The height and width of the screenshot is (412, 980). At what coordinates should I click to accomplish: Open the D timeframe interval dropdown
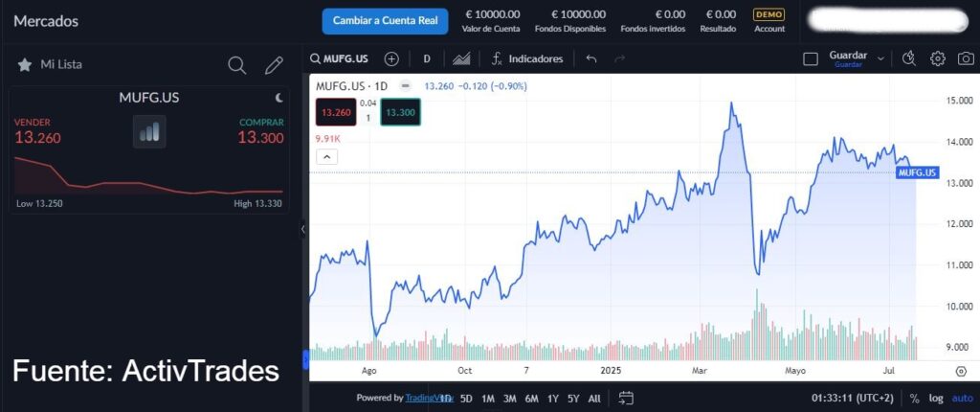coord(427,58)
